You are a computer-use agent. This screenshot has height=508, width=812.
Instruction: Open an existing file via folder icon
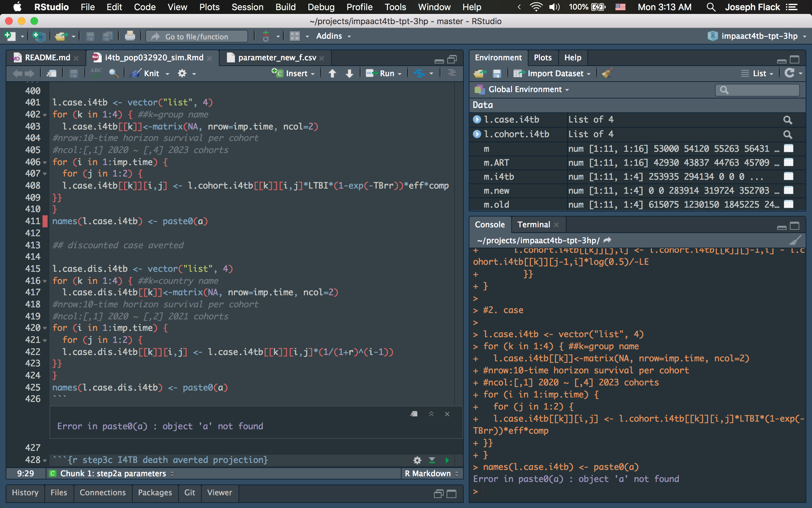(x=61, y=36)
